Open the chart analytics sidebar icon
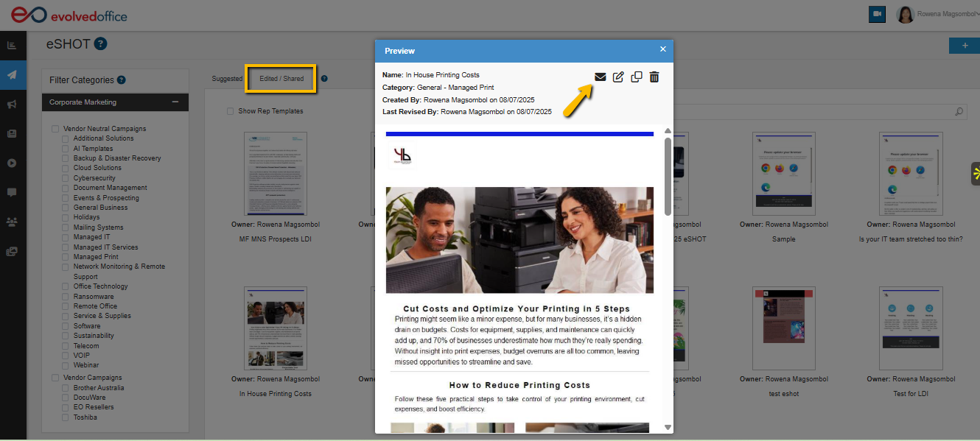The height and width of the screenshot is (441, 980). (x=12, y=46)
